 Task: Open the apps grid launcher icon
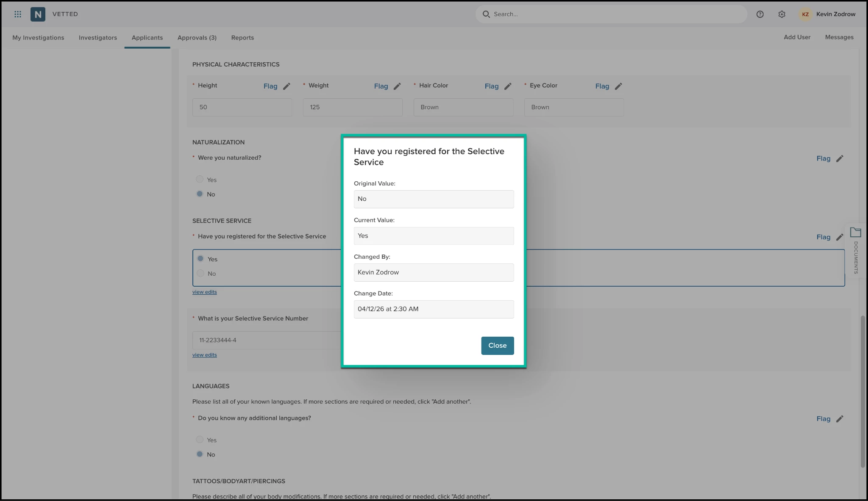click(x=18, y=14)
